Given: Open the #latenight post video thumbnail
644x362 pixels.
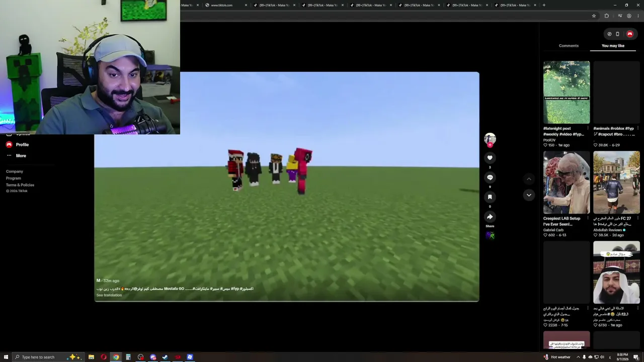Looking at the screenshot, I should (x=567, y=93).
